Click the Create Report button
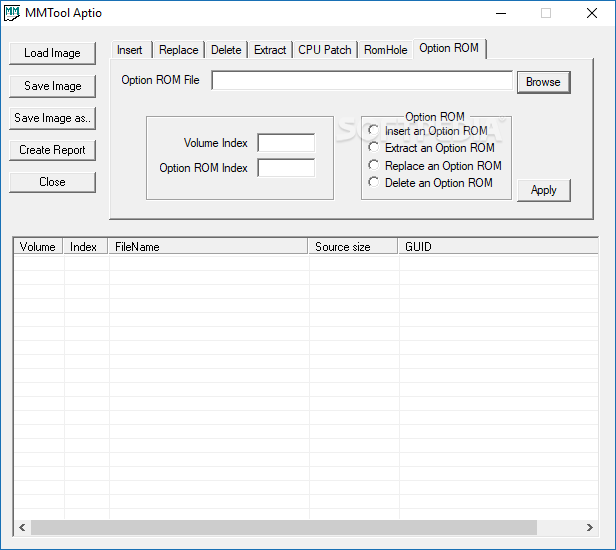Viewport: 616px width, 550px height. 52,150
